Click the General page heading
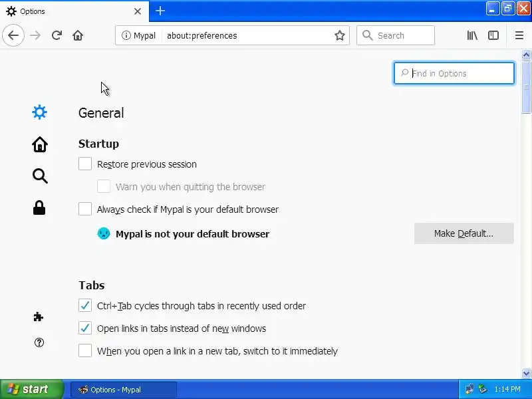This screenshot has width=532, height=399. (x=101, y=113)
